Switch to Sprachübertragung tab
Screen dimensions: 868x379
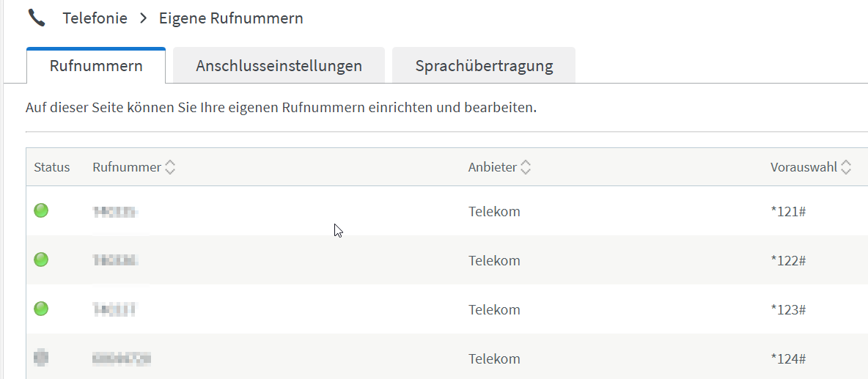click(x=484, y=66)
